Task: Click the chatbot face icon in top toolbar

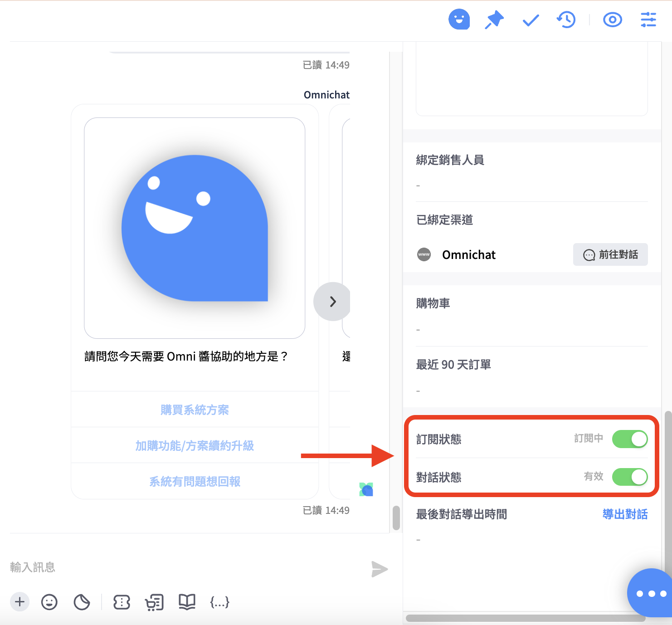Action: pyautogui.click(x=459, y=20)
